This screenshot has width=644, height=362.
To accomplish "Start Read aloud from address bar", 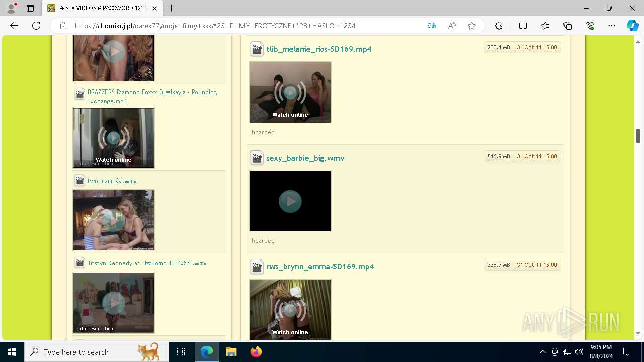I will click(452, 26).
